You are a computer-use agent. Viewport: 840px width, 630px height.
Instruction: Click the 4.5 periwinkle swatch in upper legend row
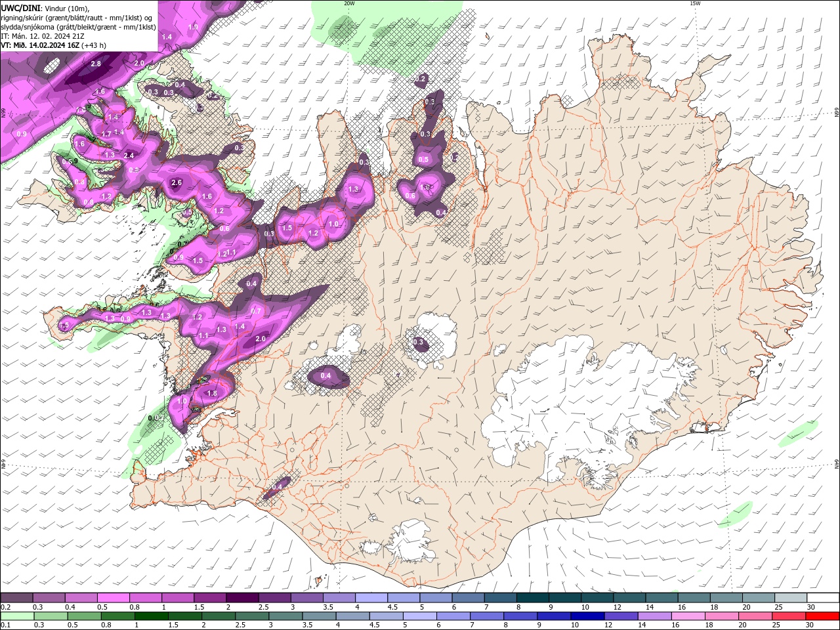(404, 598)
